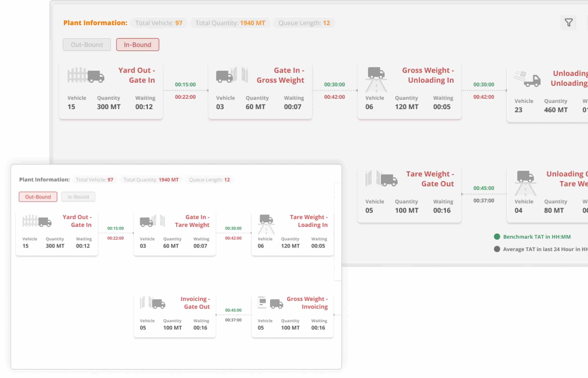Click Gross Weight - Unloading In card title
The height and width of the screenshot is (378, 588).
coord(428,75)
